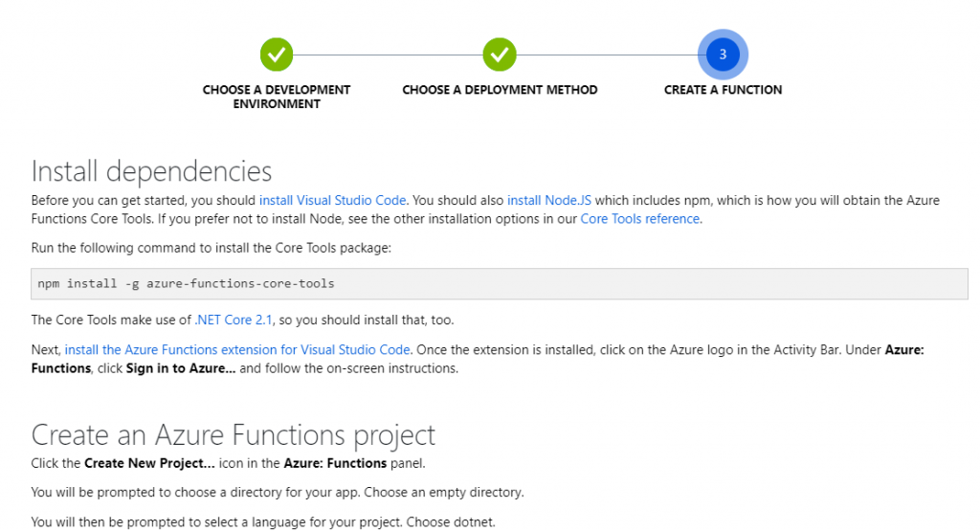This screenshot has height=531, width=980.
Task: Click the green checkmark for development environment step
Action: tap(277, 55)
